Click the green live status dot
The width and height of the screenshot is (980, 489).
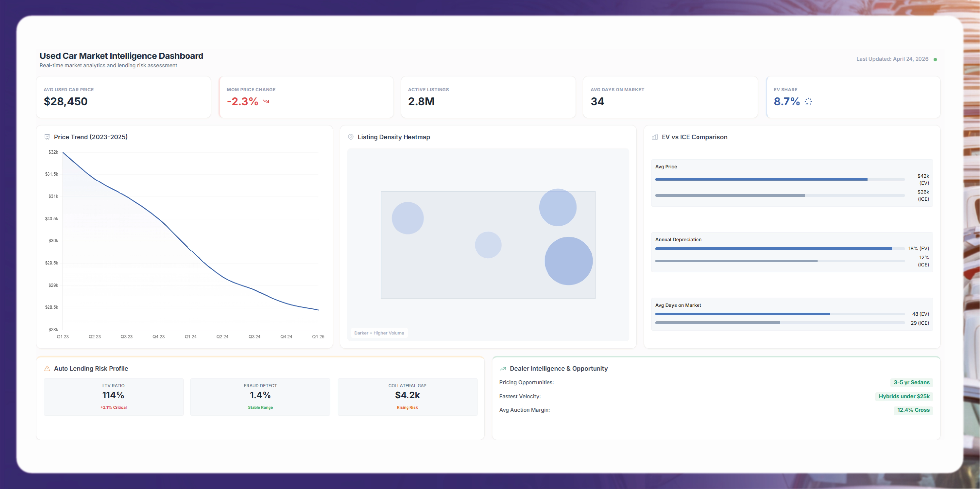(x=936, y=59)
